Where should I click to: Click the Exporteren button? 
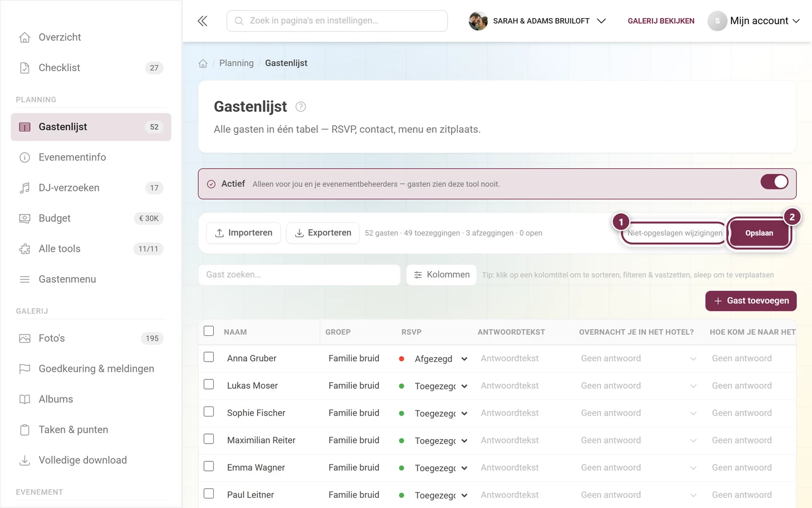(x=323, y=233)
